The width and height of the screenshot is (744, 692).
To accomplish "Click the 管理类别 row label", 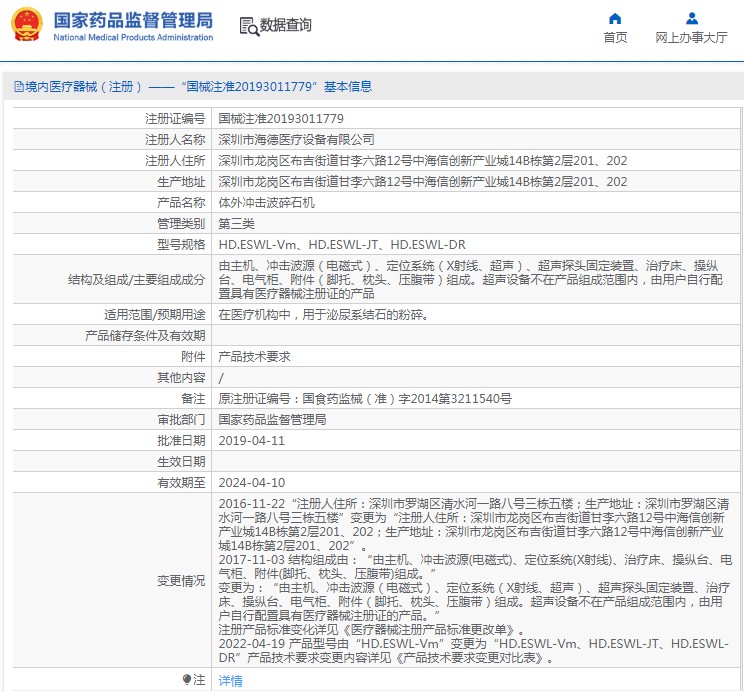I will tap(181, 224).
